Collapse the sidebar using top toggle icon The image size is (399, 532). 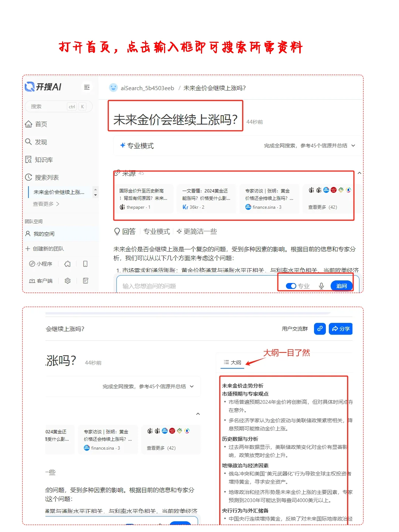(87, 87)
